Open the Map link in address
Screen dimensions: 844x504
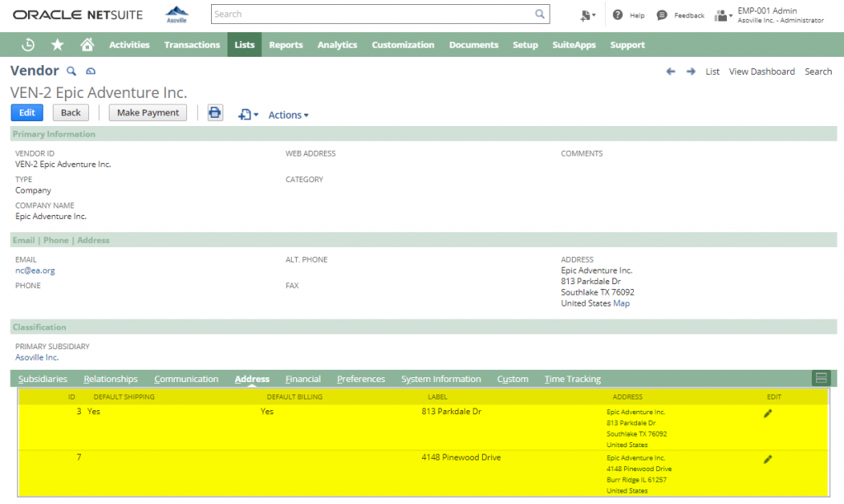(x=621, y=303)
